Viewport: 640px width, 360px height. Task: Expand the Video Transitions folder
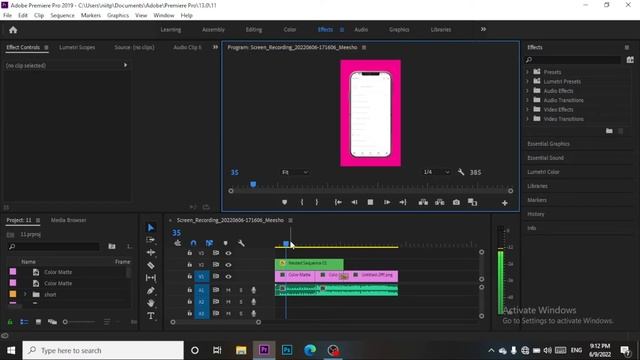pos(527,119)
